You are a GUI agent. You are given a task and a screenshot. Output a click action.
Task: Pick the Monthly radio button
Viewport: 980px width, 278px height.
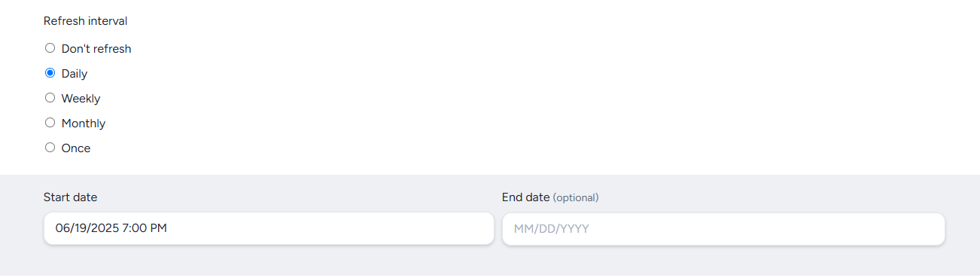coord(50,123)
